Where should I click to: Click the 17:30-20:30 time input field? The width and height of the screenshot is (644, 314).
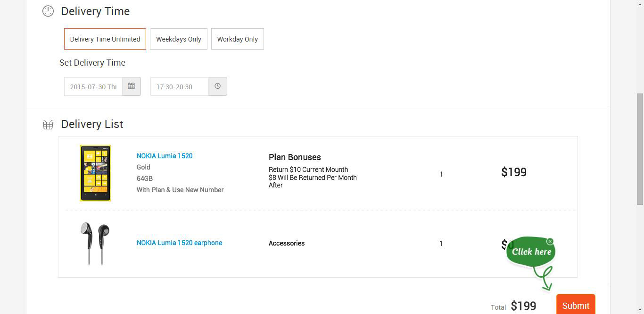point(180,86)
